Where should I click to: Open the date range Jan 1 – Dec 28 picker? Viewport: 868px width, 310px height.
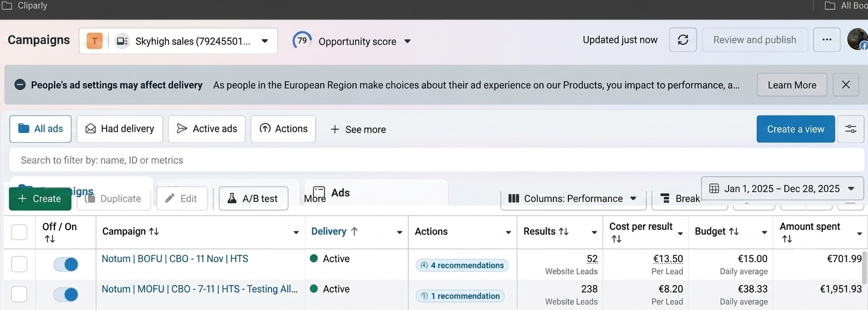click(782, 189)
